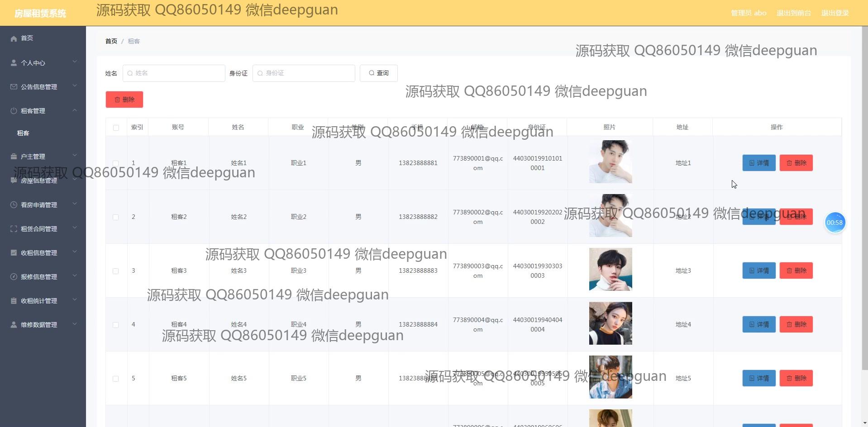Delete row 租客4 with its 删除 button
Screen dimensions: 868x427
[796, 324]
